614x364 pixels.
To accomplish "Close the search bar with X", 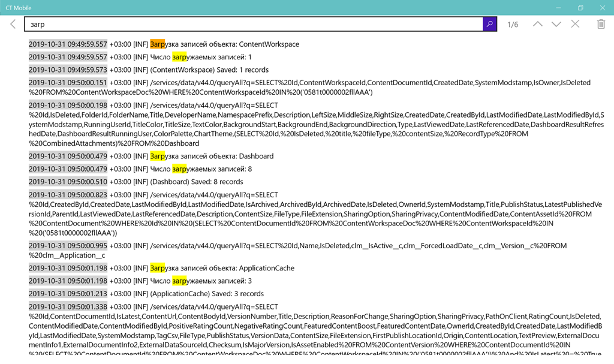I will tap(575, 24).
